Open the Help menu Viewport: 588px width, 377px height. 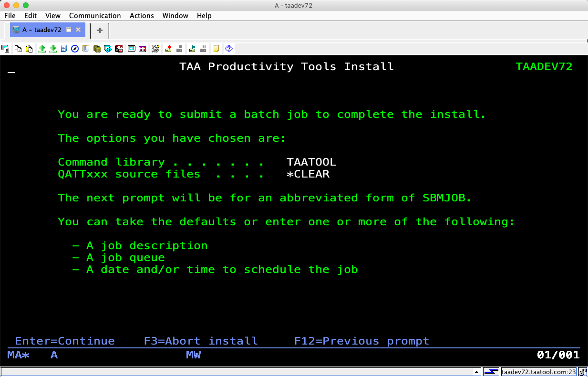click(x=204, y=16)
